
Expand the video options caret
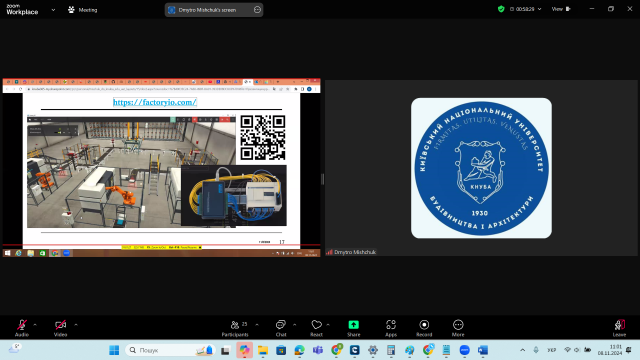[x=76, y=325]
